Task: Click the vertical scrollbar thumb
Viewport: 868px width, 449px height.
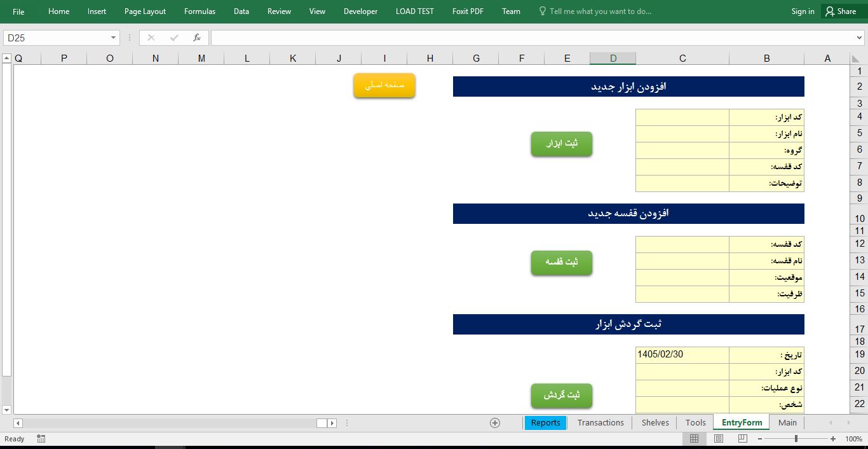Action: (x=6, y=220)
